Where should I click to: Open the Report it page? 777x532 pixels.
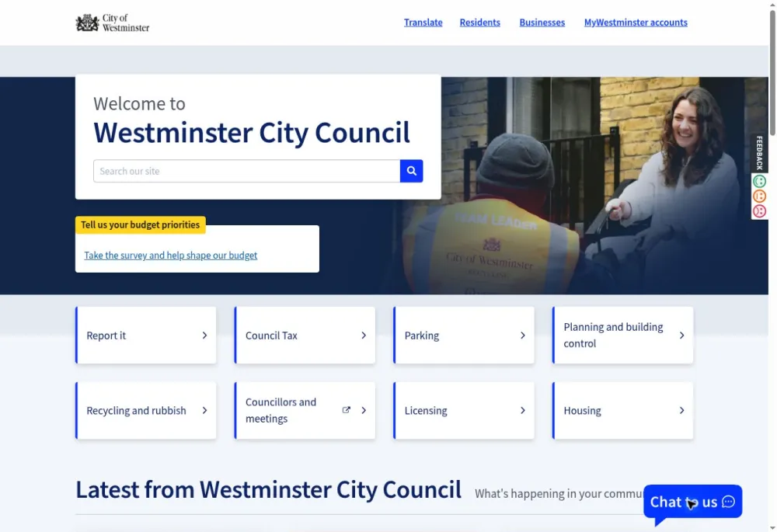click(x=146, y=336)
